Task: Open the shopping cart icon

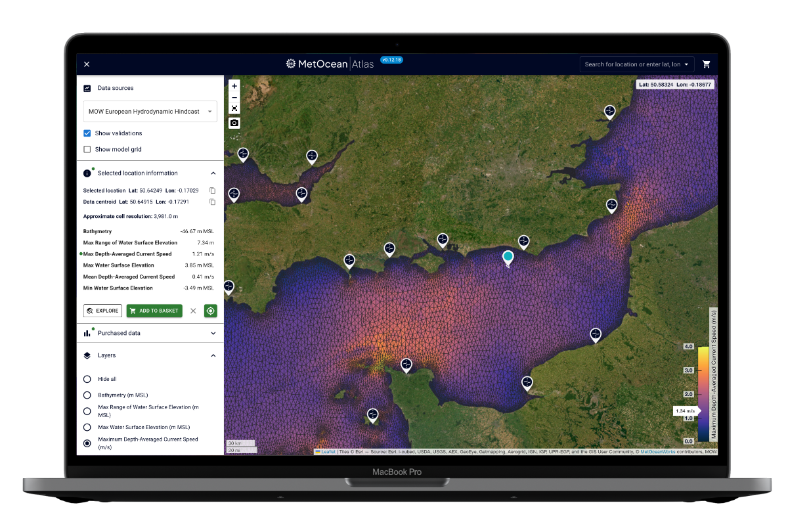Action: (707, 64)
